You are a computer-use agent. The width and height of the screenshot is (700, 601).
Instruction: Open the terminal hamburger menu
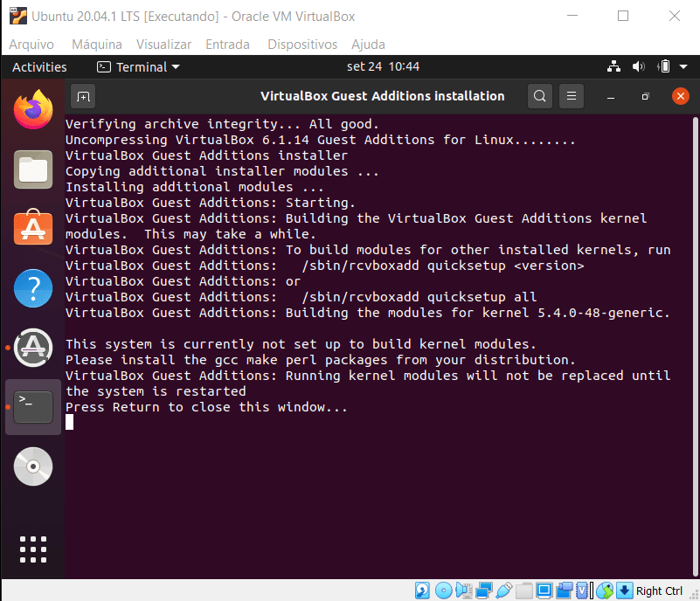pos(571,96)
